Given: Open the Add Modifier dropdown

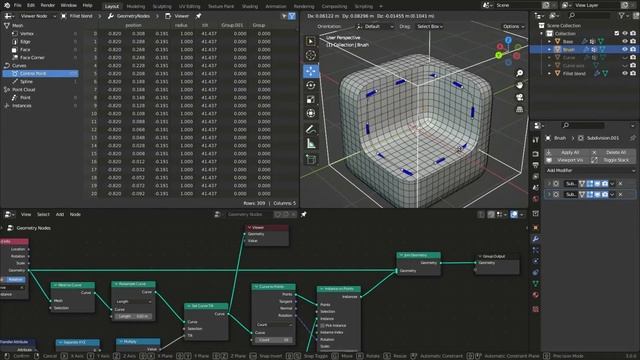Looking at the screenshot, I should click(590, 171).
